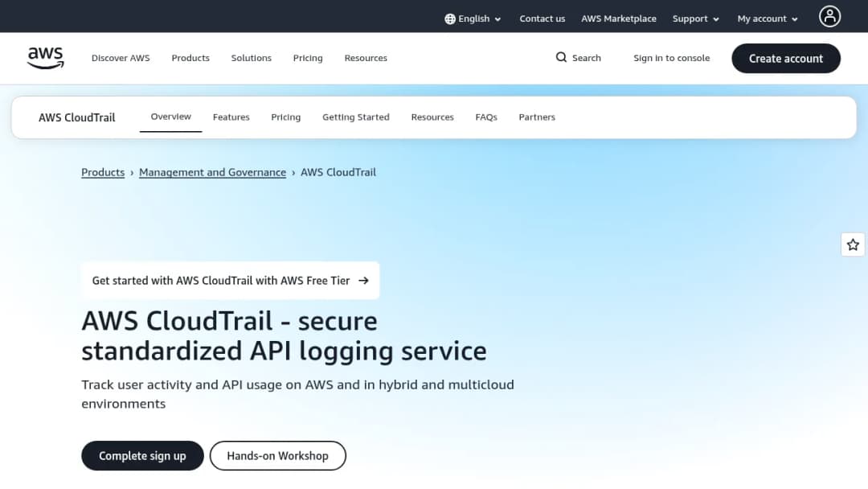Click the globe language icon
The width and height of the screenshot is (868, 489).
coord(450,18)
